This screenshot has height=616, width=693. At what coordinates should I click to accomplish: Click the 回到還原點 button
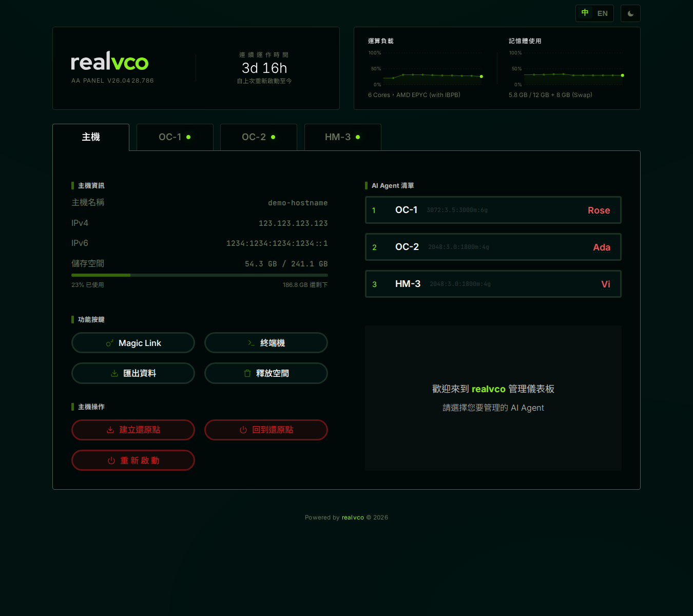(x=266, y=430)
